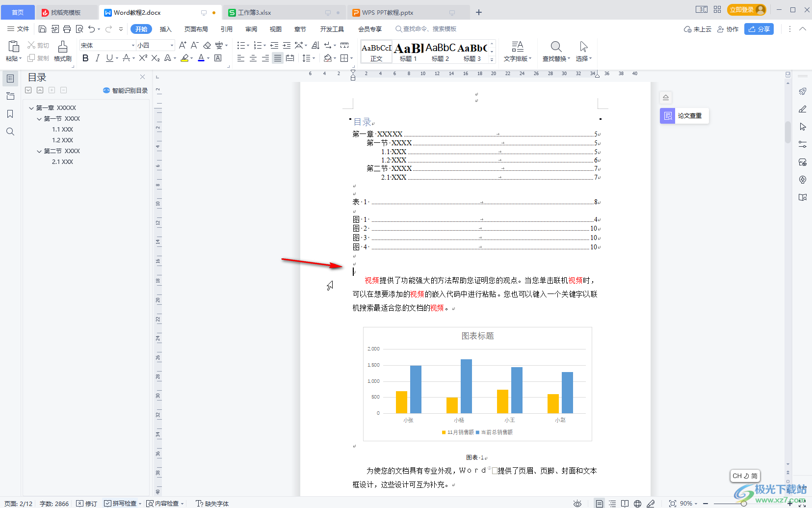Open the 引用 (References) ribbon tab

coord(227,29)
